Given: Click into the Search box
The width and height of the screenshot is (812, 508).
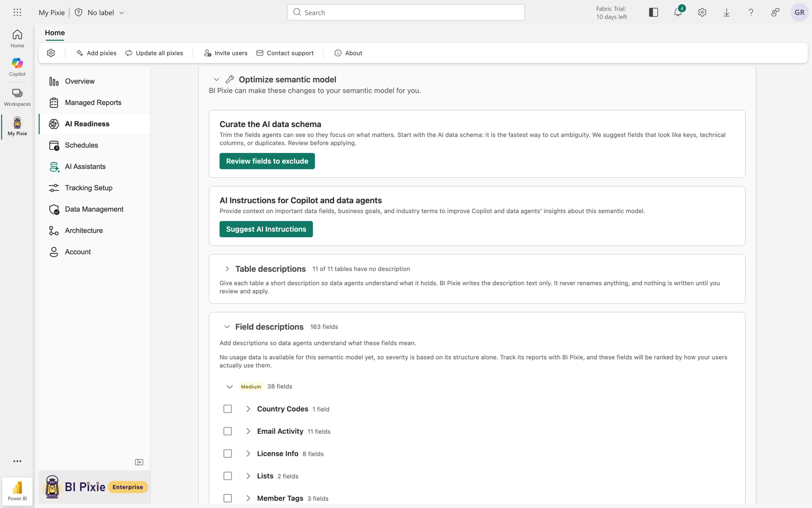Looking at the screenshot, I should [x=406, y=12].
